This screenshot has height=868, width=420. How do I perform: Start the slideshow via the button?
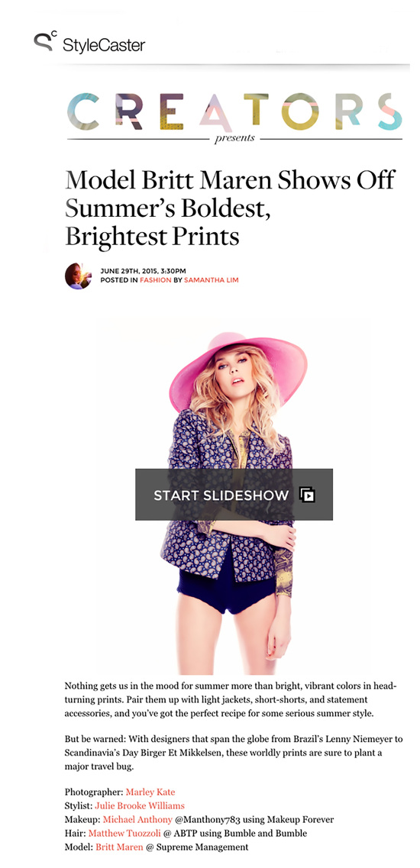[x=234, y=495]
